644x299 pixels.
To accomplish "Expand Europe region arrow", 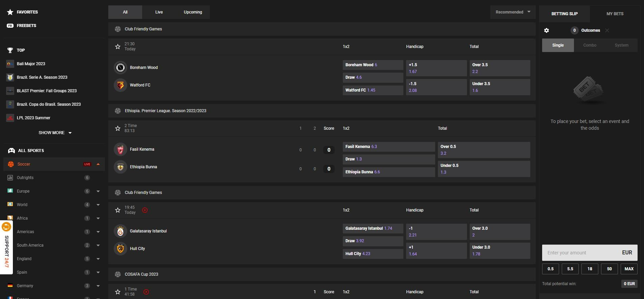I will point(98,191).
